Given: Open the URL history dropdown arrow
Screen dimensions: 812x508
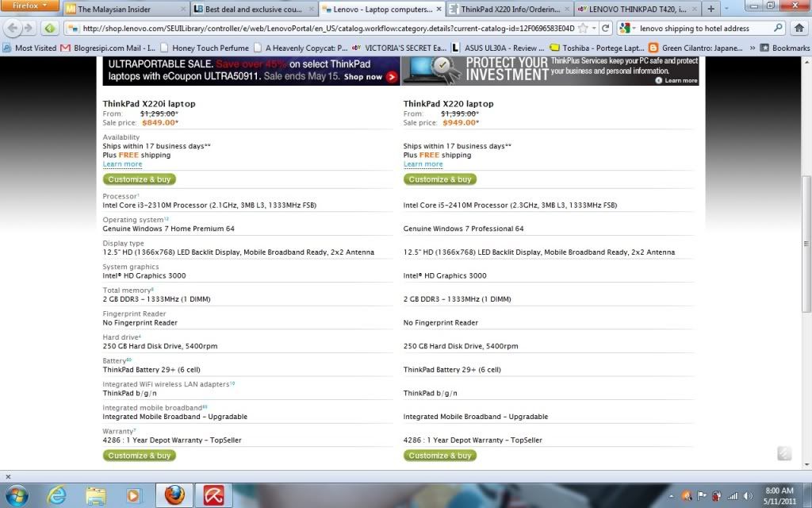Looking at the screenshot, I should click(x=594, y=28).
